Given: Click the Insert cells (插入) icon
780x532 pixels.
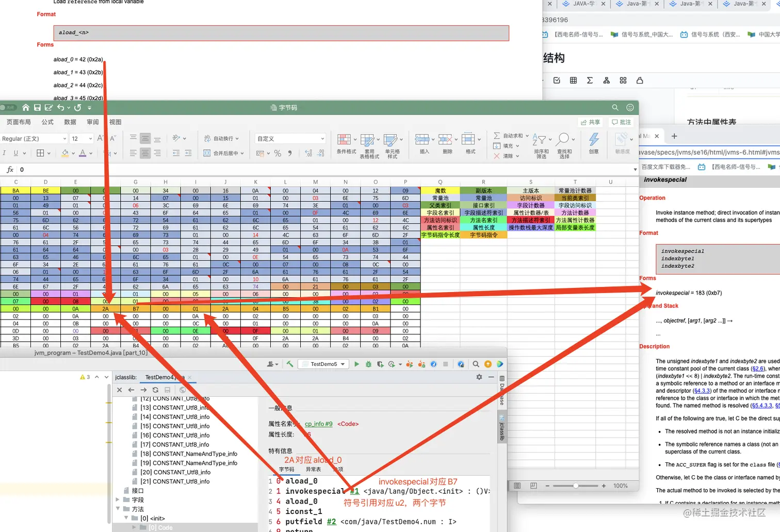Looking at the screenshot, I should click(422, 139).
